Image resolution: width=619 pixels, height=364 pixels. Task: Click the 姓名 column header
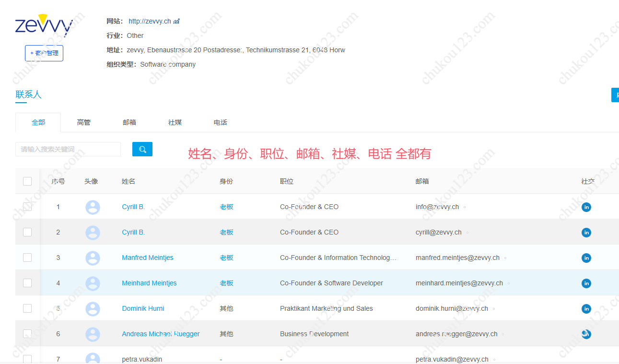[x=128, y=181]
